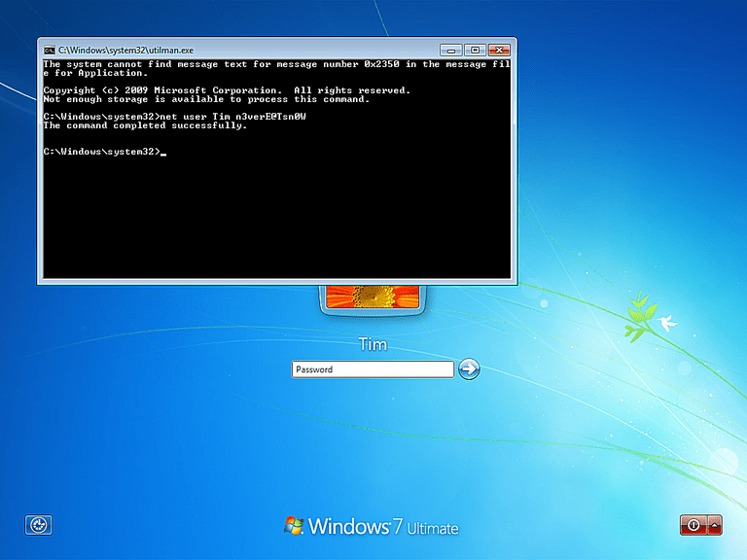Minimize the utilman.exe command window
Viewport: 747px width, 560px height.
(x=450, y=49)
